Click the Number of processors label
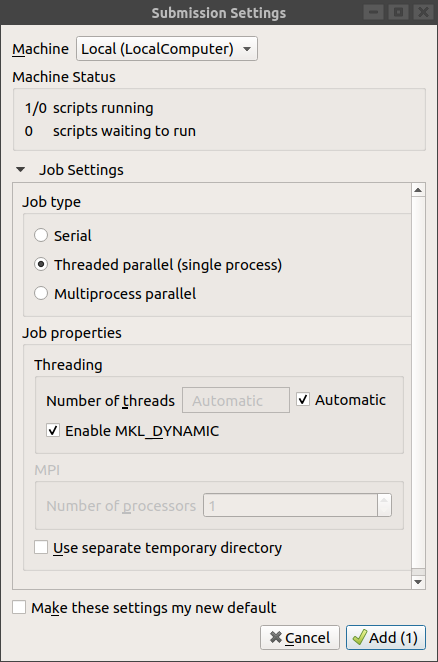The height and width of the screenshot is (662, 438). tap(121, 506)
